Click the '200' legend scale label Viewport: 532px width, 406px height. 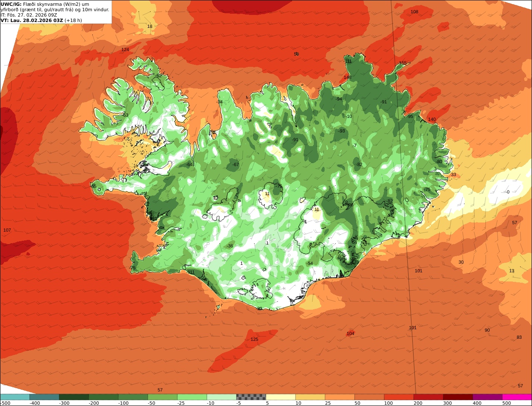[x=418, y=403]
